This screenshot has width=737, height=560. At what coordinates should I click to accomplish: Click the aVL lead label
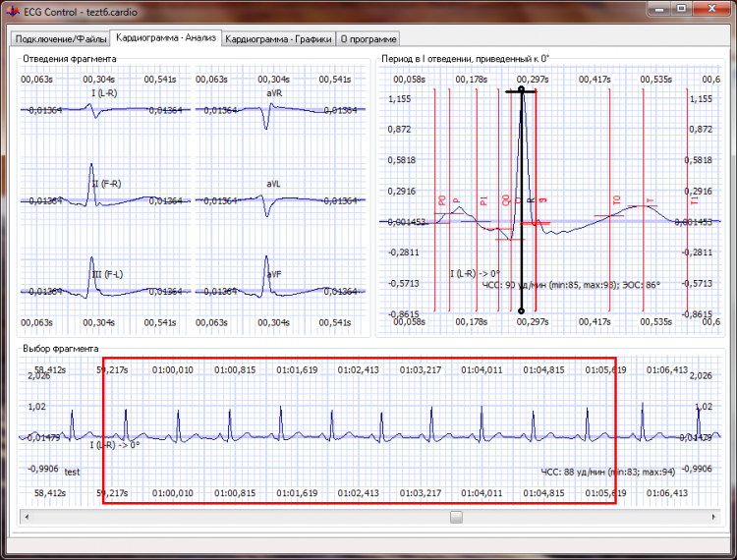coord(273,184)
